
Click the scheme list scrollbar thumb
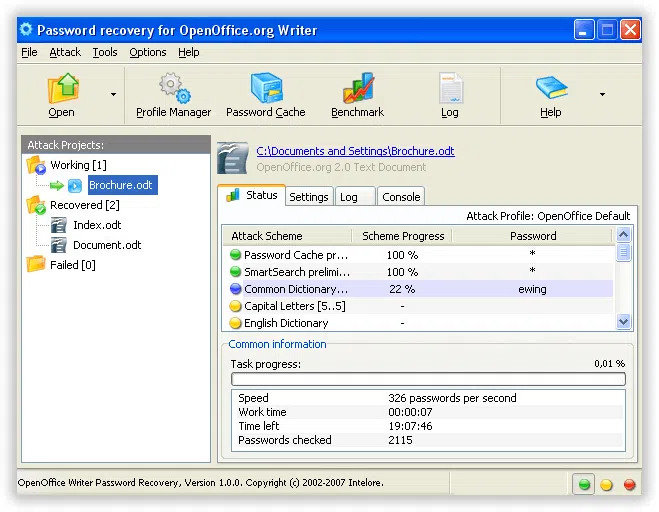pos(623,252)
